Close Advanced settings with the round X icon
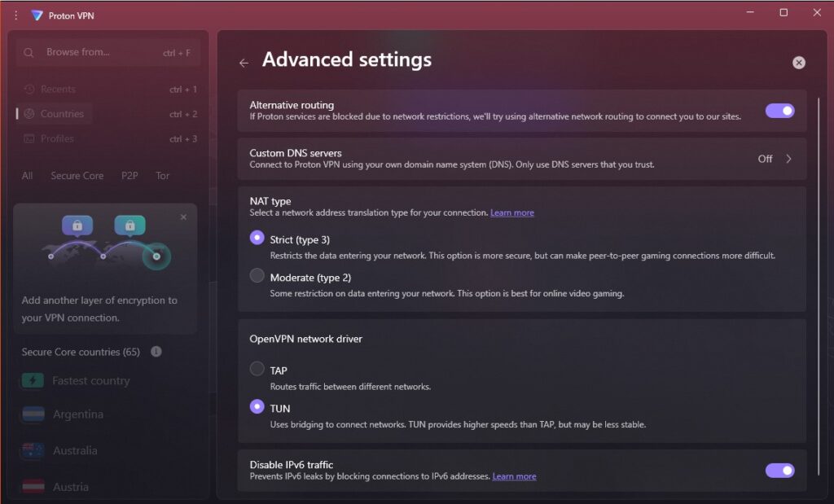Viewport: 834px width, 504px height. pyautogui.click(x=798, y=63)
